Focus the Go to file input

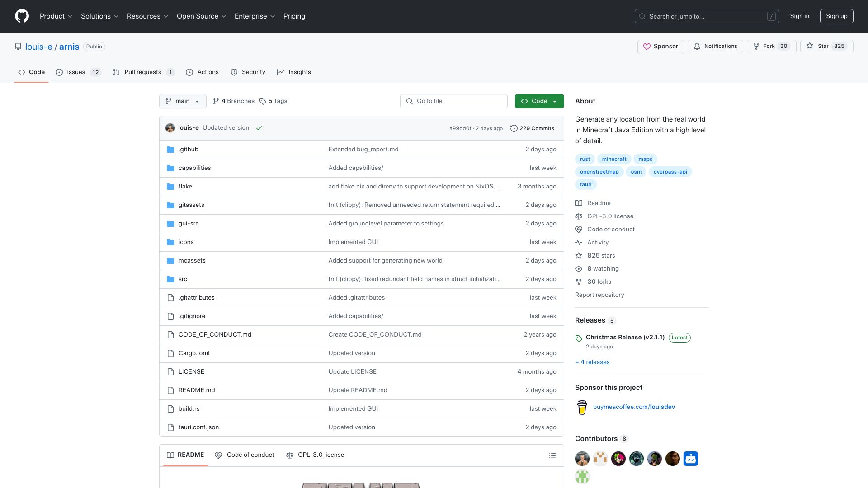454,101
